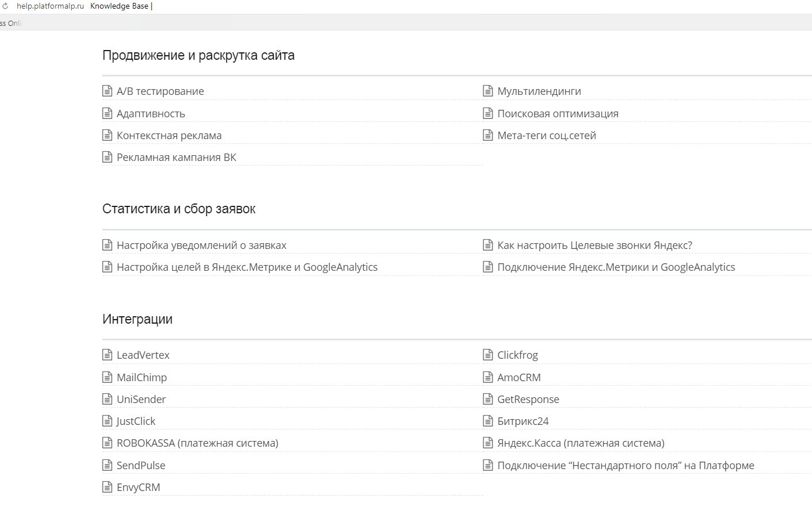
Task: Open the AmoCRM integration article
Action: click(518, 377)
